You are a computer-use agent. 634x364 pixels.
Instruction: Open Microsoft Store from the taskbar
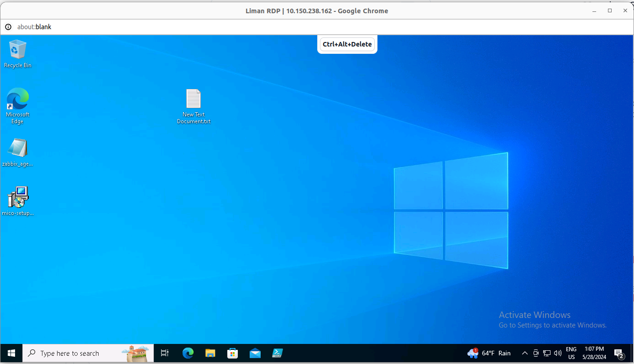tap(232, 353)
